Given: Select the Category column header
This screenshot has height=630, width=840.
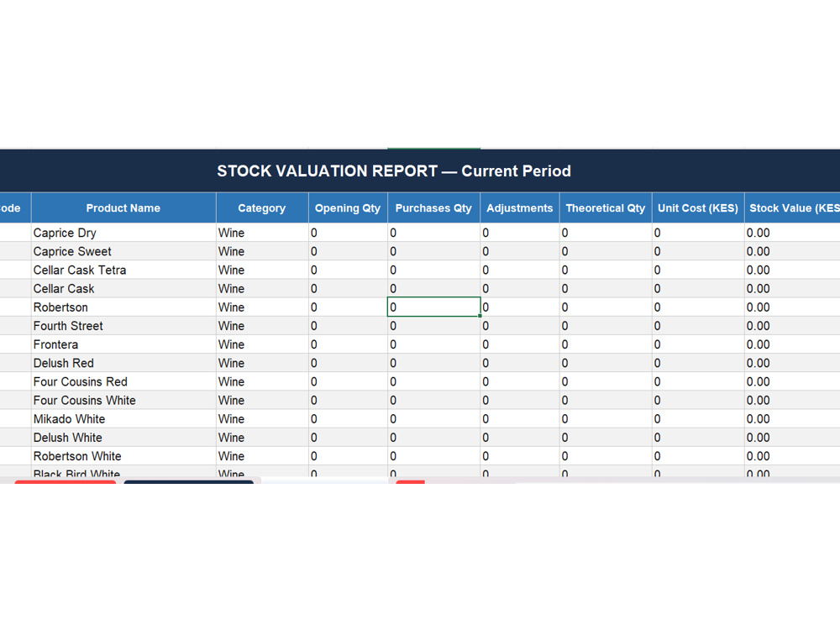Looking at the screenshot, I should point(262,207).
